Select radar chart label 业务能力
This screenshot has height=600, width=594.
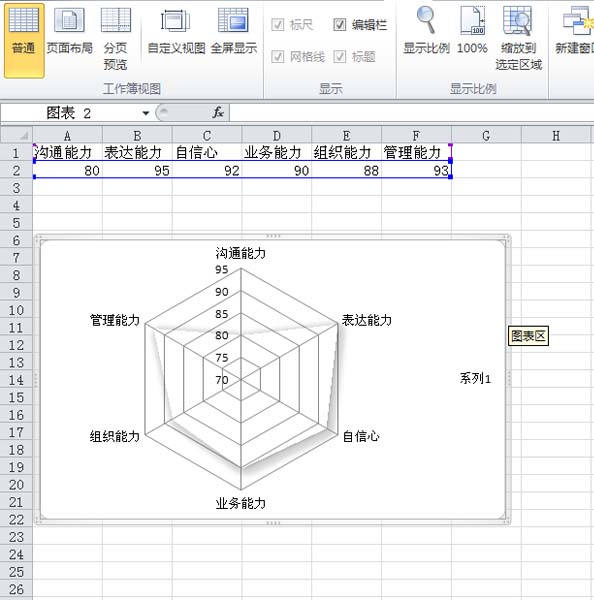click(240, 503)
